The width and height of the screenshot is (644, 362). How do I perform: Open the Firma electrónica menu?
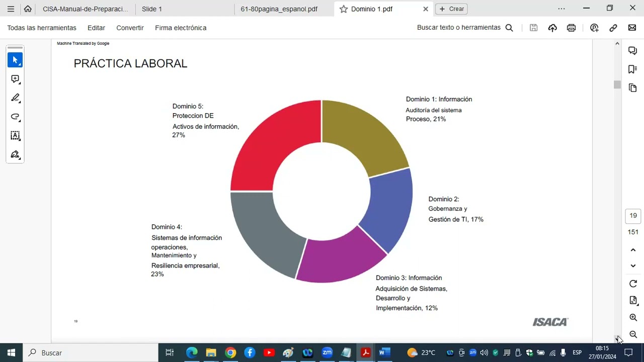click(x=181, y=28)
